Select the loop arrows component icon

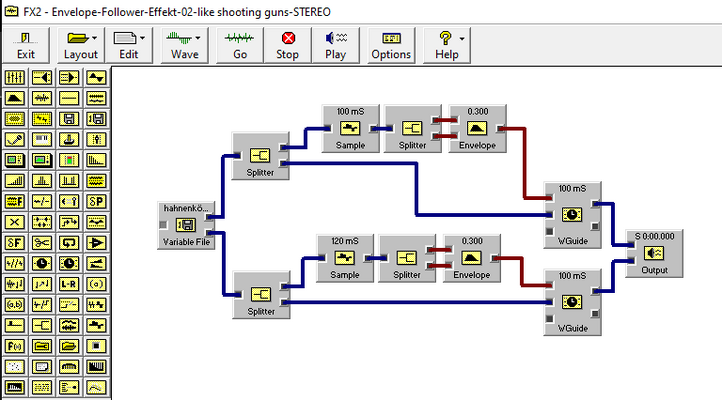click(x=69, y=243)
